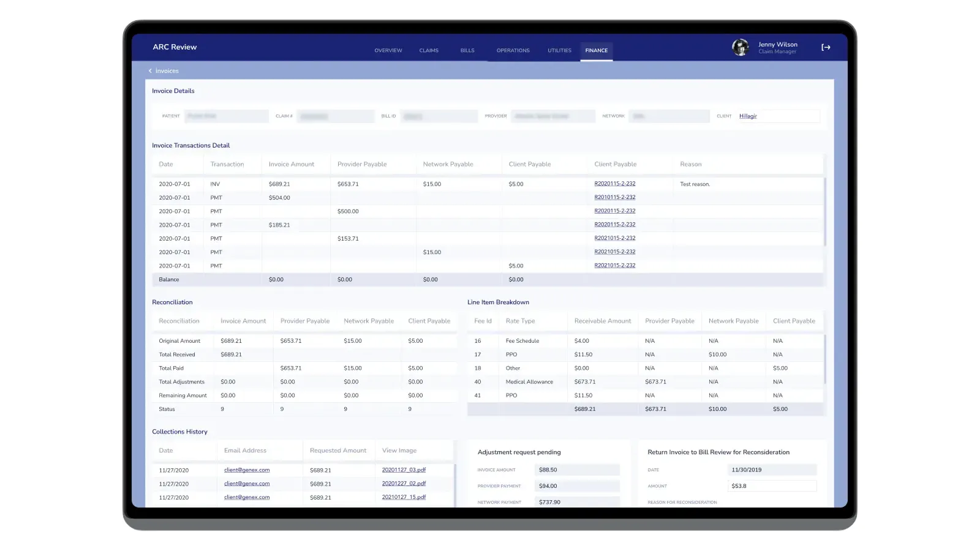Open the R2010115-2-232 reference link
The image size is (980, 551).
(615, 197)
